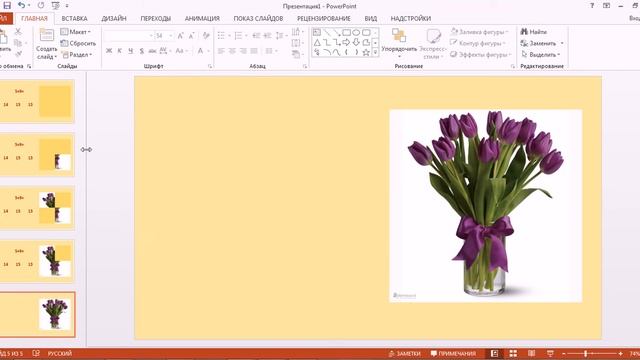Start slideshow from quick access toolbar icon
Viewport: 640px width, 360px height.
(56, 6)
